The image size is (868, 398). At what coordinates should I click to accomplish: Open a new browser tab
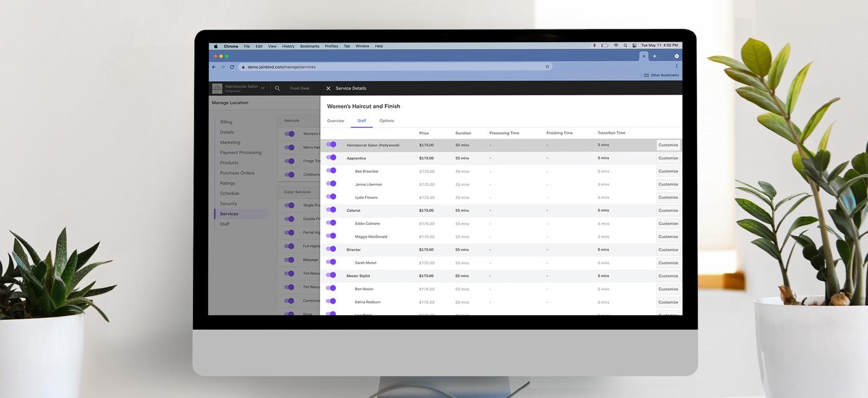(655, 56)
